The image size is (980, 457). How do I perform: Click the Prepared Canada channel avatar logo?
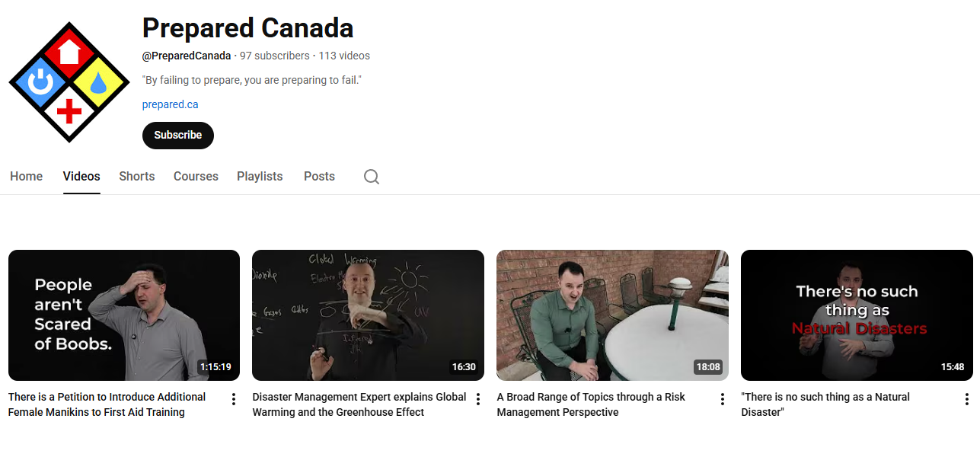pos(69,82)
